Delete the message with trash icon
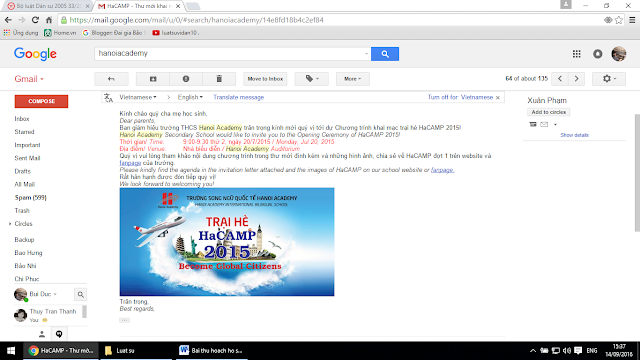Image resolution: width=640 pixels, height=360 pixels. pos(219,79)
